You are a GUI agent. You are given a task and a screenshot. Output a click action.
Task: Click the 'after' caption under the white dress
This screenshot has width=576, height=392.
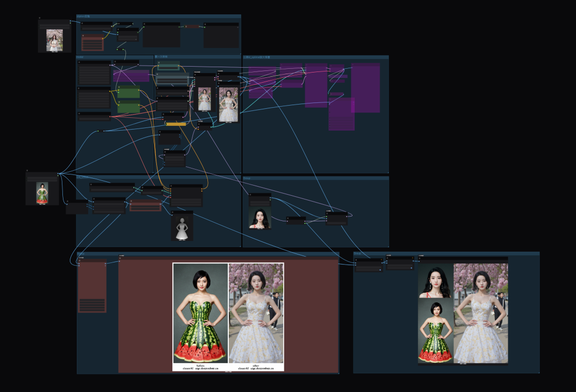256,365
